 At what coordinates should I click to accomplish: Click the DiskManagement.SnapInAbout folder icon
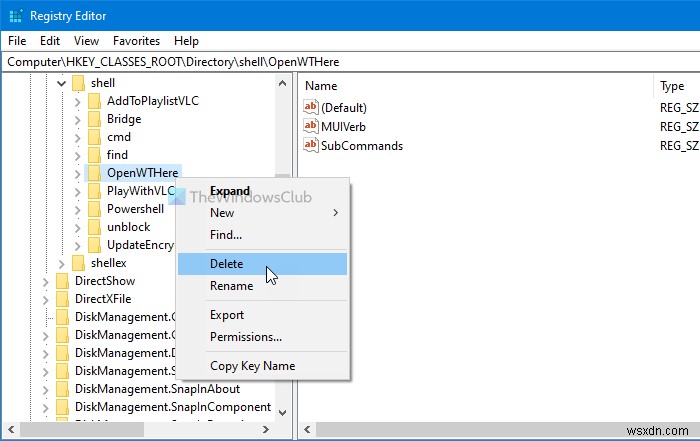click(x=62, y=389)
